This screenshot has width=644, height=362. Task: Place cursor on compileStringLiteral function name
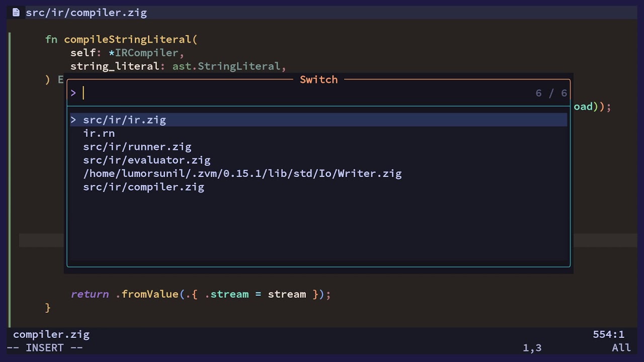[x=127, y=39]
